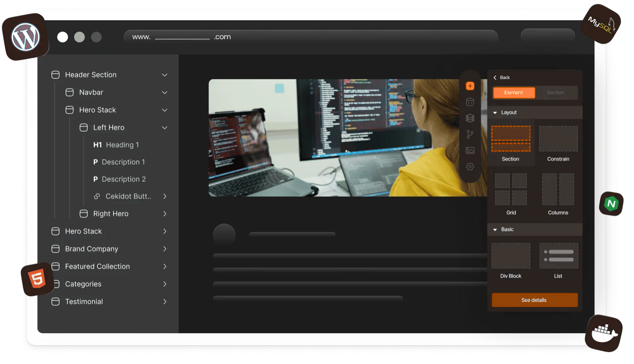Open settings gear in vertical toolbar

[470, 166]
